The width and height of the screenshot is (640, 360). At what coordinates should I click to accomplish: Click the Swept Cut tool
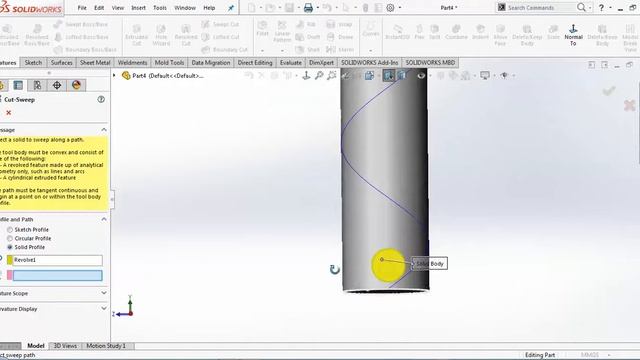(x=220, y=24)
